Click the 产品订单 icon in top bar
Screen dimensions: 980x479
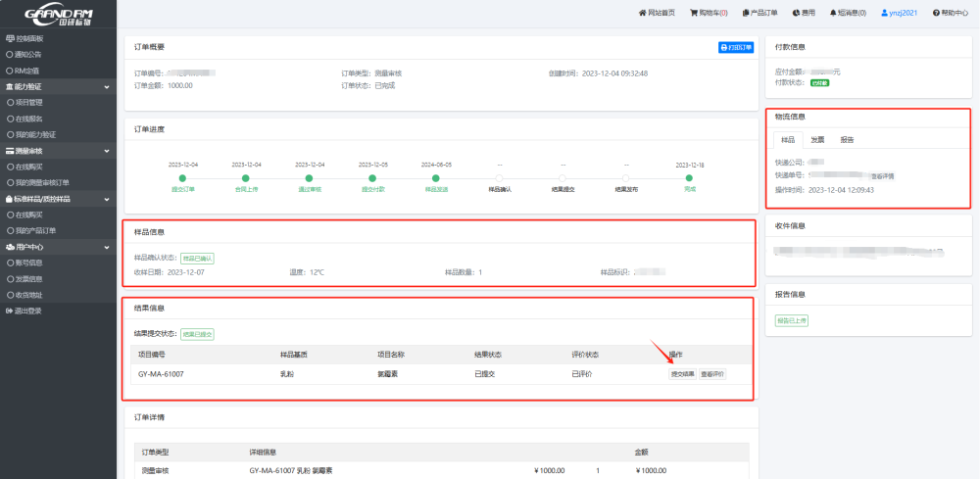point(747,13)
